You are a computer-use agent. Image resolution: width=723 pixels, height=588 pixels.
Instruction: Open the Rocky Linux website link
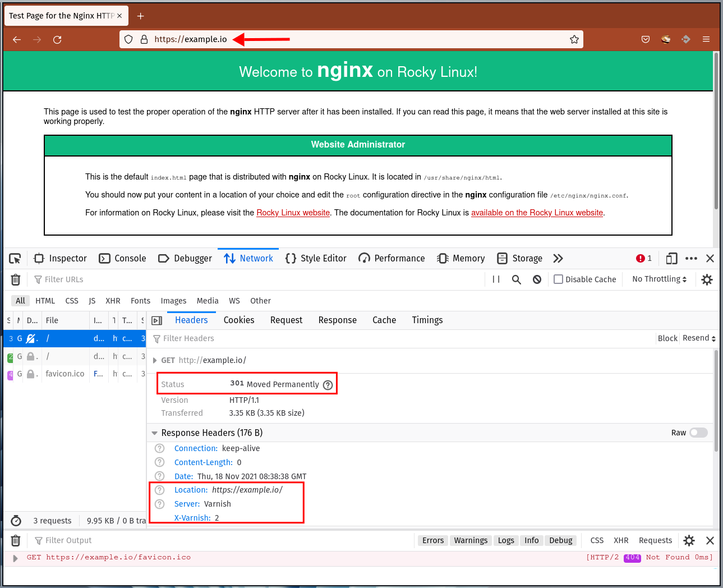click(293, 213)
